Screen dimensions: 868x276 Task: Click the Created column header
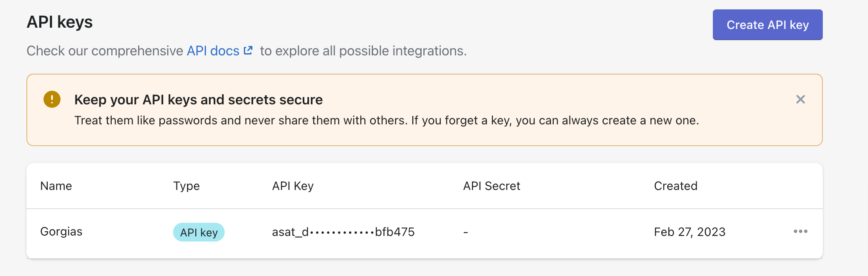[x=676, y=186]
